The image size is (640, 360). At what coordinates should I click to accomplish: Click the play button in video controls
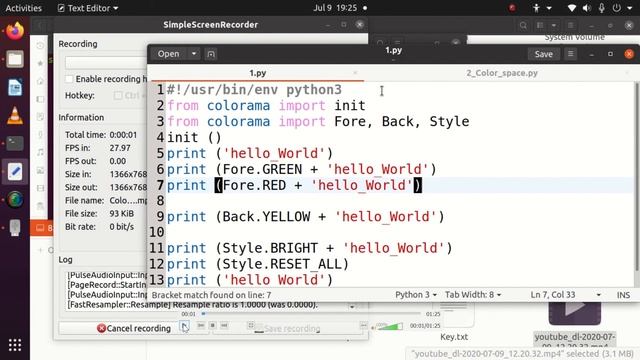(184, 326)
